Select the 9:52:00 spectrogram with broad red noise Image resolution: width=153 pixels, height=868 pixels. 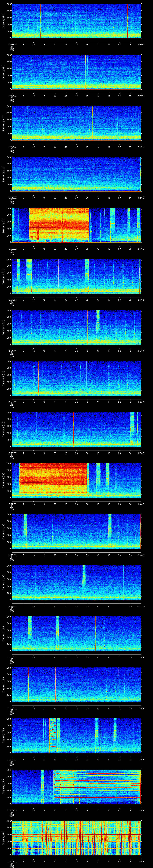point(76,225)
